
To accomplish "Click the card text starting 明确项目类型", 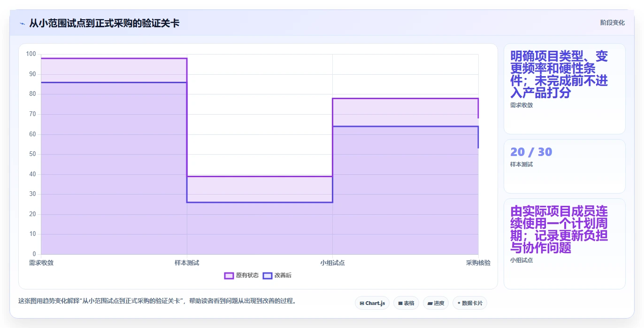I will (559, 74).
